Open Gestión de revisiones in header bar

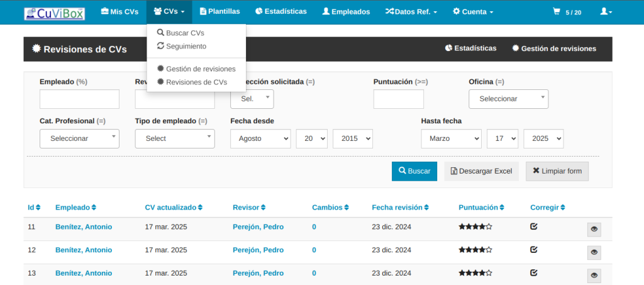click(x=553, y=48)
